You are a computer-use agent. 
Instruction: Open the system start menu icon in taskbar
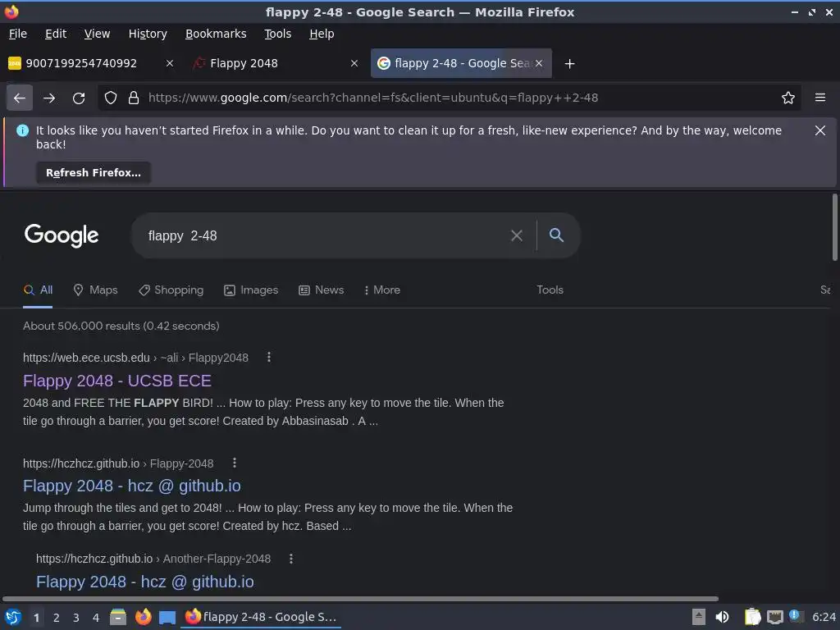pos(13,618)
